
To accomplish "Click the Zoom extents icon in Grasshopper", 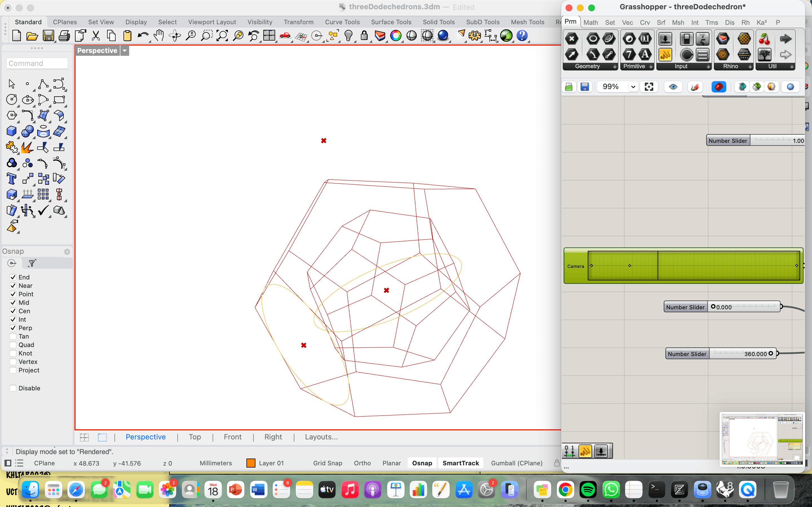I will [x=649, y=87].
